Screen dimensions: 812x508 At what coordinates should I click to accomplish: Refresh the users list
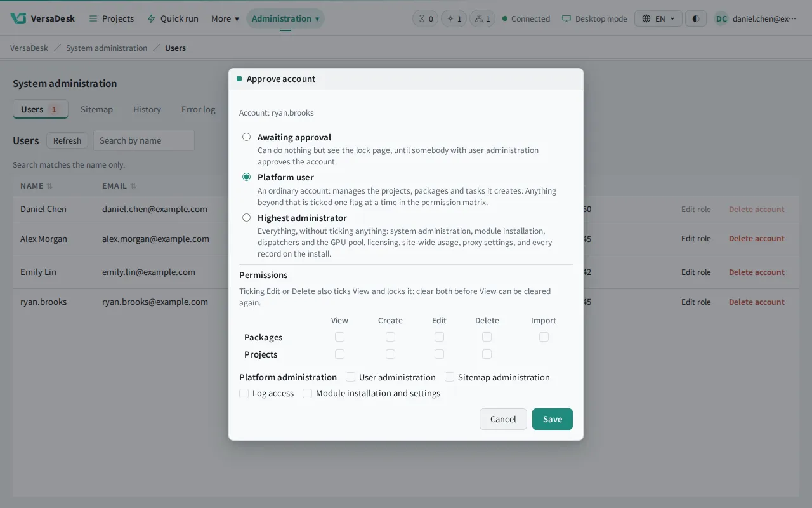pyautogui.click(x=67, y=140)
